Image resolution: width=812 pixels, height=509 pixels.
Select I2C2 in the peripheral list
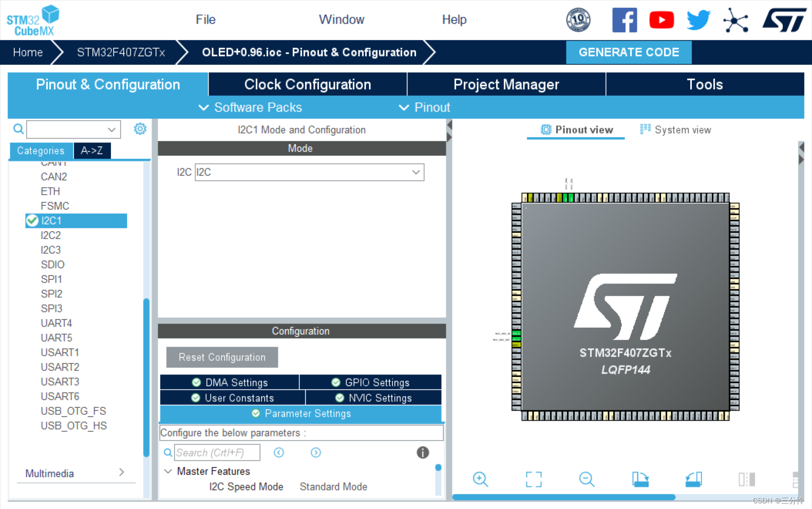click(x=51, y=235)
